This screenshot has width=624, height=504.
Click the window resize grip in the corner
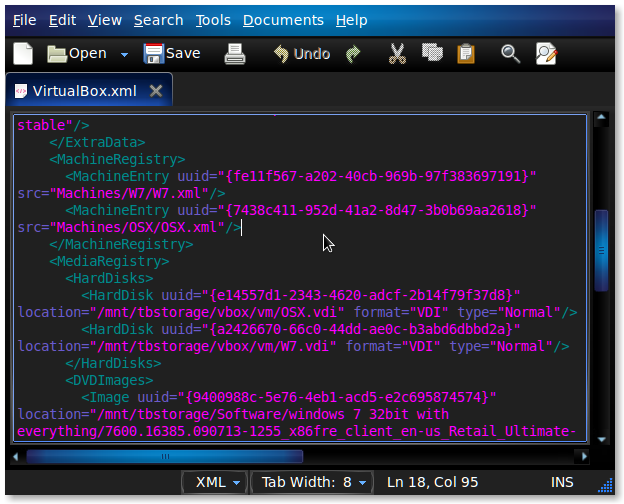point(605,485)
